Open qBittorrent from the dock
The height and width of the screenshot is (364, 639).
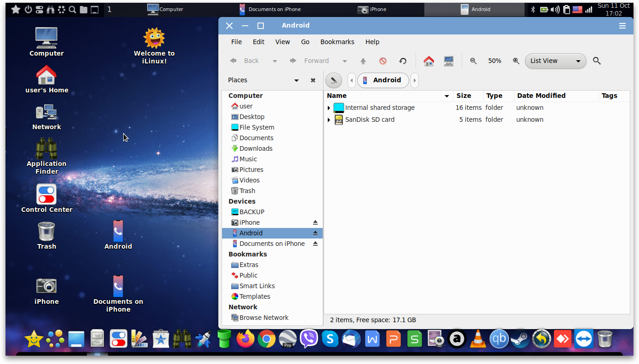pyautogui.click(x=499, y=339)
